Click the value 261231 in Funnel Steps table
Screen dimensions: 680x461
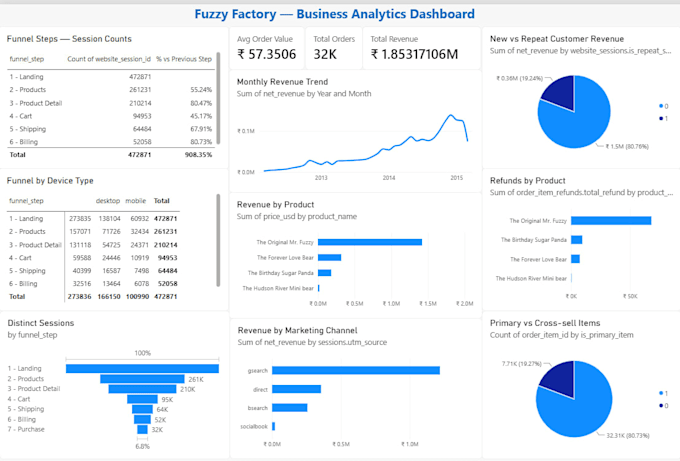140,90
